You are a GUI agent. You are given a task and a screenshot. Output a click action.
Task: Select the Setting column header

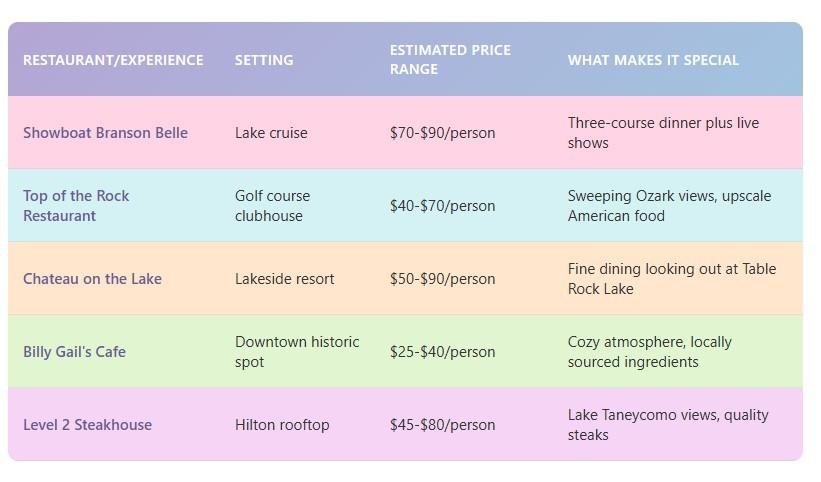(x=264, y=60)
